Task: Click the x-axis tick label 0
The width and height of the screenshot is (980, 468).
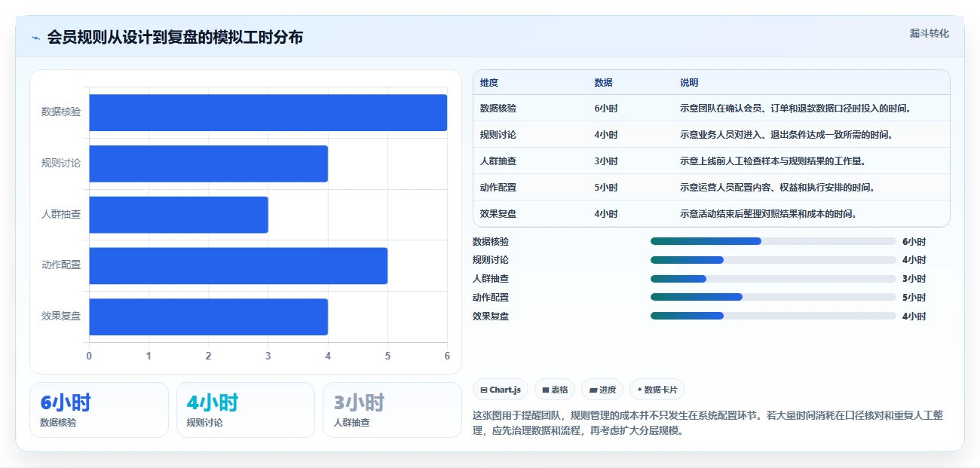Action: pyautogui.click(x=89, y=356)
